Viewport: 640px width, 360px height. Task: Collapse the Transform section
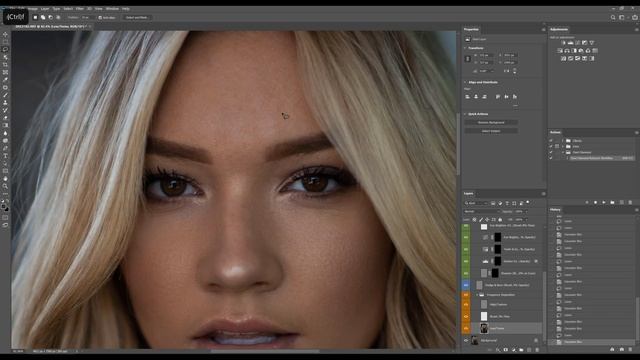pos(465,48)
